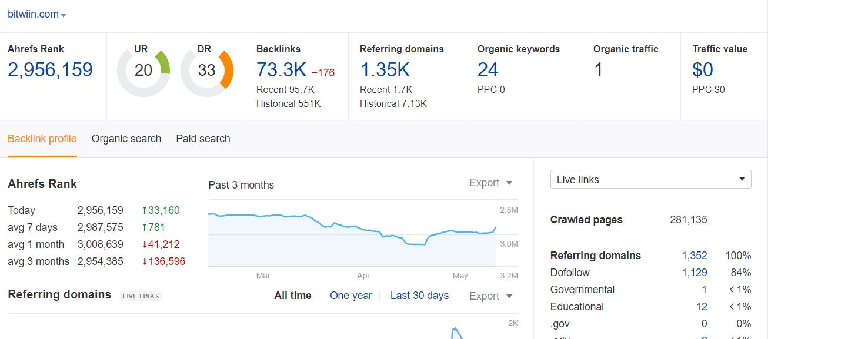Click the Crawled pages value 281,135
The width and height of the screenshot is (868, 339).
pyautogui.click(x=689, y=220)
